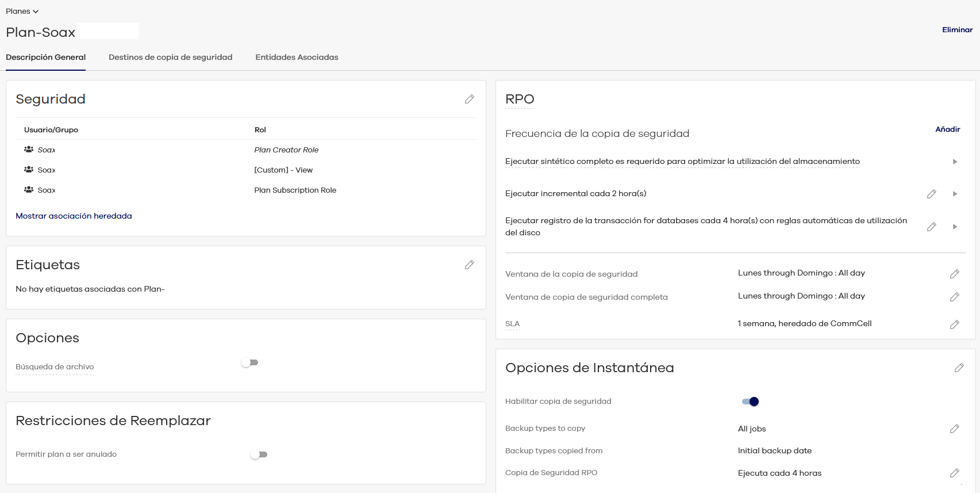Edit Copia de Seguridad RPO value
The image size is (980, 493).
954,473
